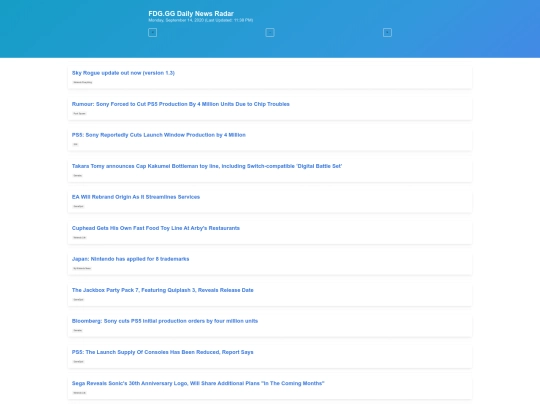540x405 pixels.
Task: Click the leftmost square icon under the page title
Action: click(x=152, y=33)
